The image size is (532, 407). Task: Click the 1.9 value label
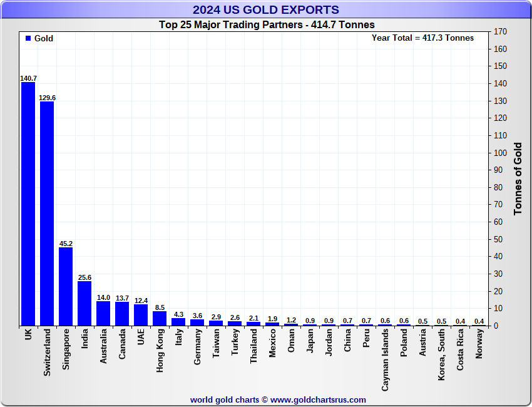point(272,319)
